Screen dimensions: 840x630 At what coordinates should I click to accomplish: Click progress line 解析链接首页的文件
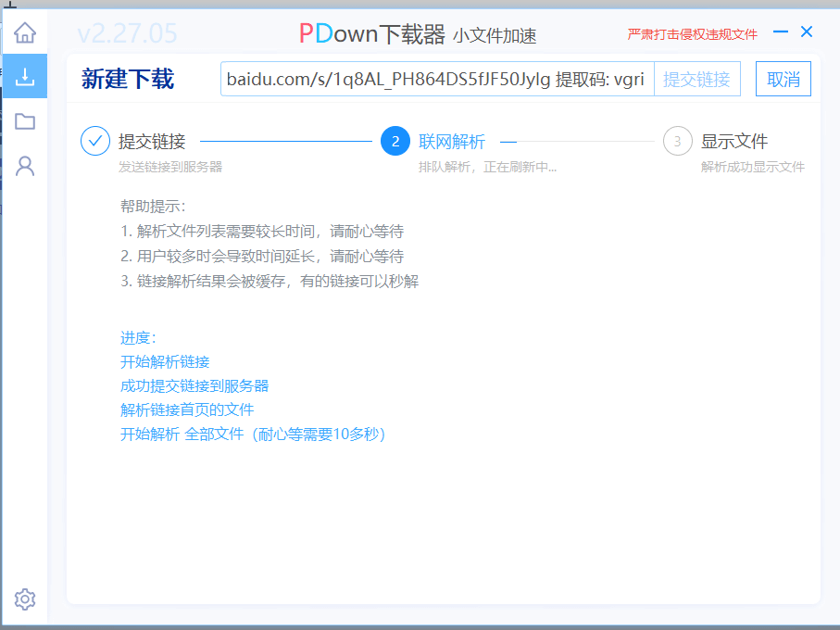187,410
